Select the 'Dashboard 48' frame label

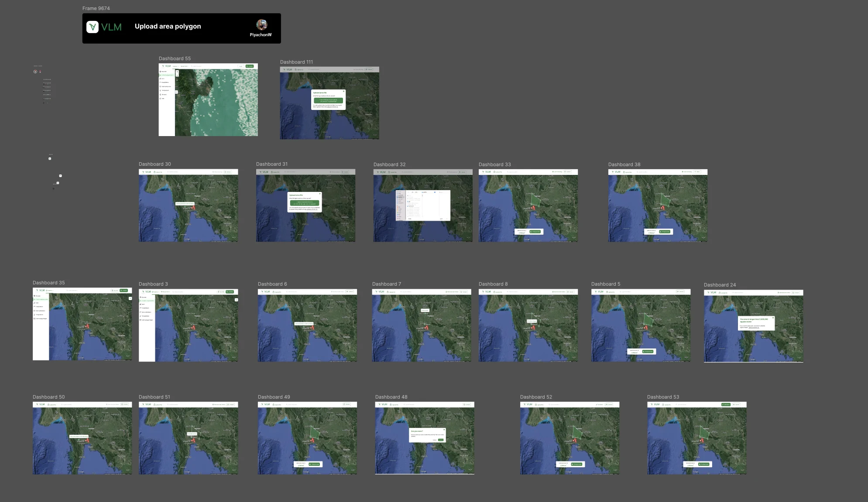click(x=391, y=397)
